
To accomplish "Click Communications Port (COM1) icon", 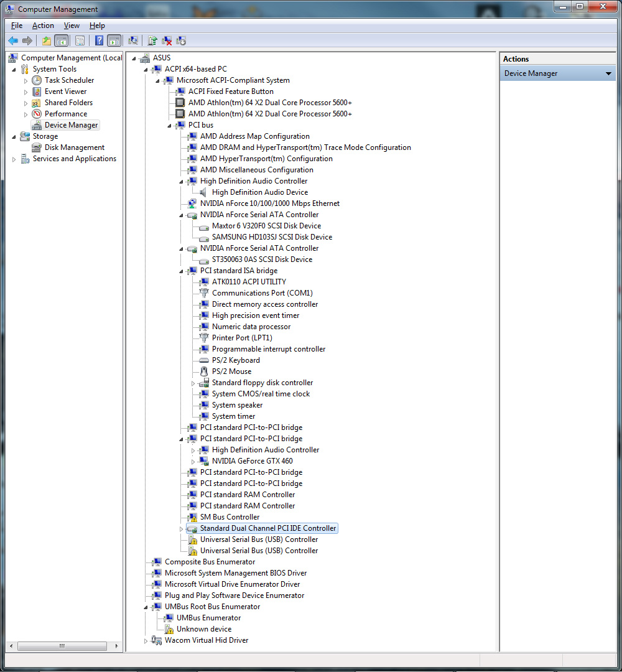I will coord(204,292).
